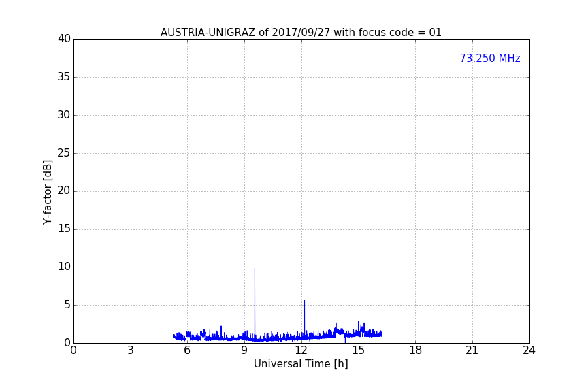The width and height of the screenshot is (588, 392).
Task: Click the plot title 'AUSTRIA-UNIGRAZ of 2017/09/27'
Action: pos(245,32)
